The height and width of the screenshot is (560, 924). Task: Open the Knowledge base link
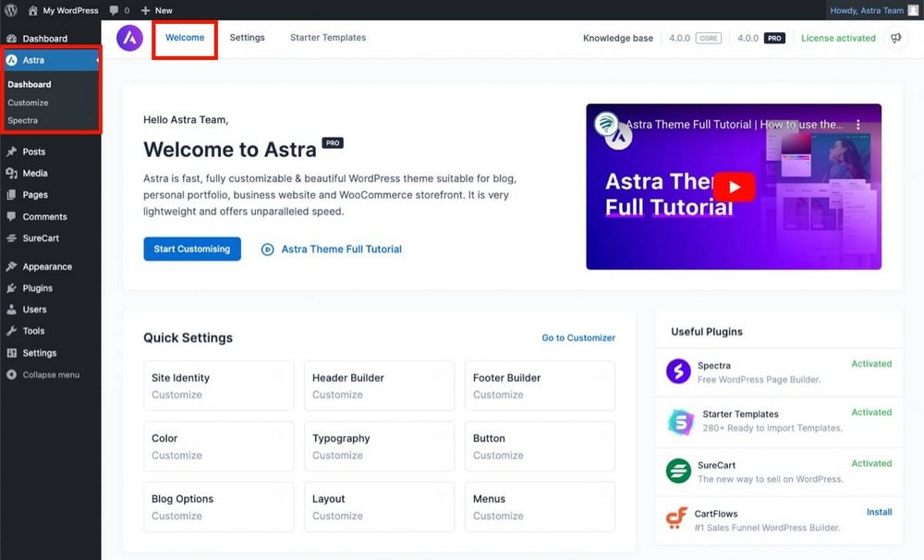click(617, 39)
